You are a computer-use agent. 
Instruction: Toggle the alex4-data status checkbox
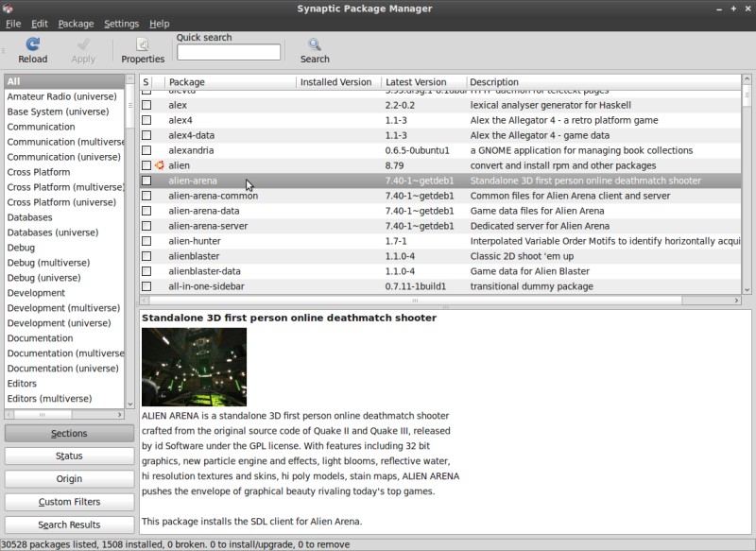click(x=146, y=135)
